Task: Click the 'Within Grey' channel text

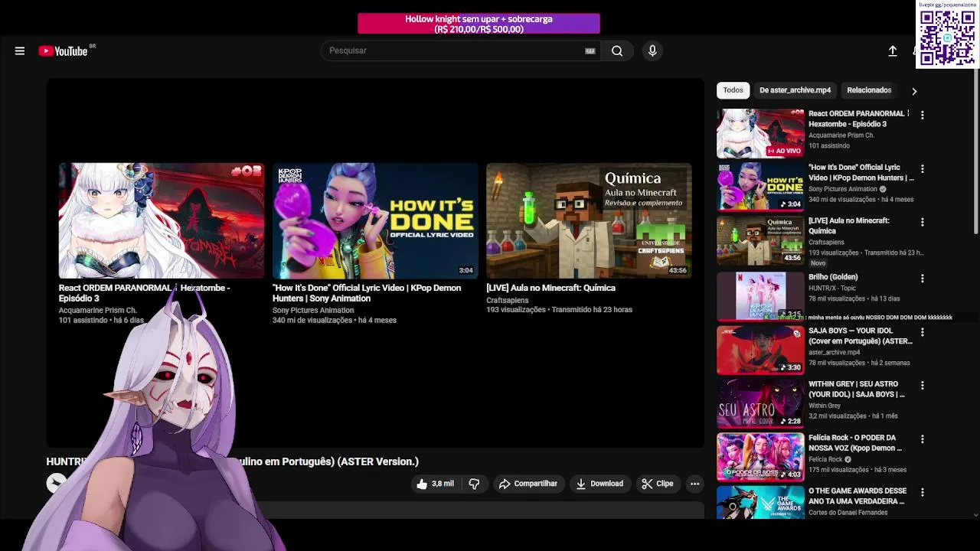Action: click(825, 406)
